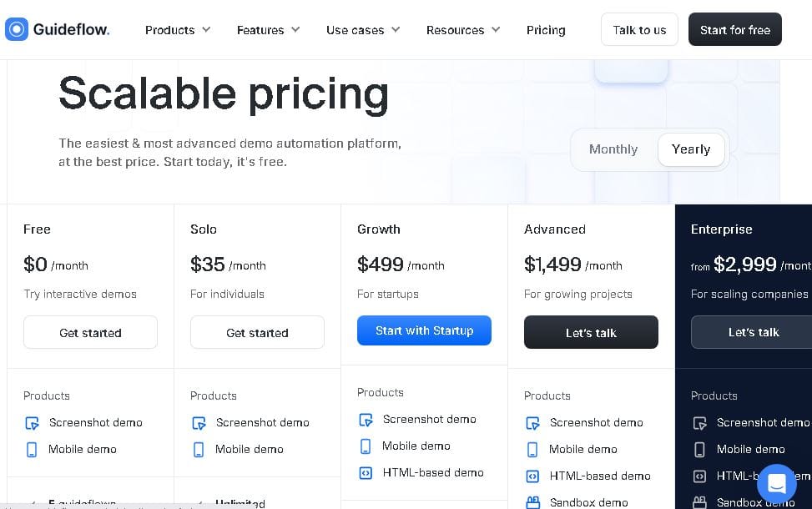Click Mobile demo icon in Solo plan
The height and width of the screenshot is (509, 812).
(x=199, y=450)
